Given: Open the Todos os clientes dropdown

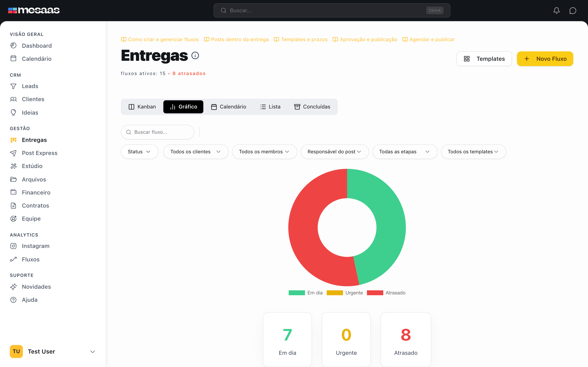Looking at the screenshot, I should 196,152.
